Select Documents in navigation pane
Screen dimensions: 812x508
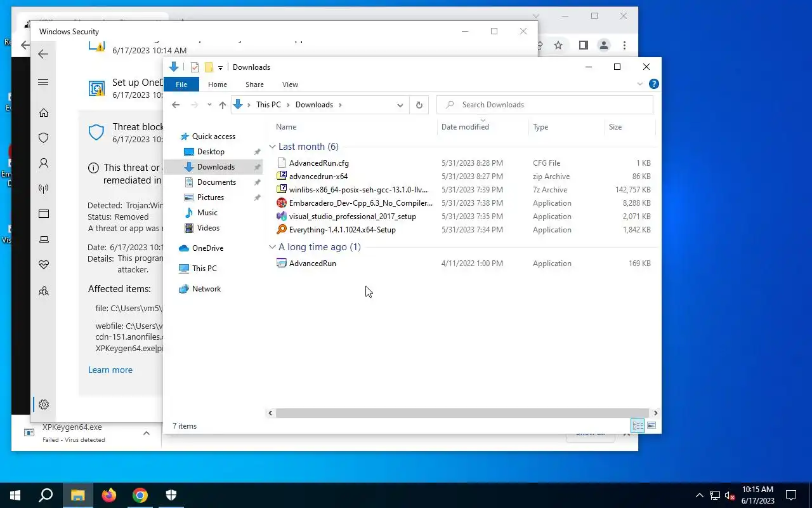tap(216, 182)
